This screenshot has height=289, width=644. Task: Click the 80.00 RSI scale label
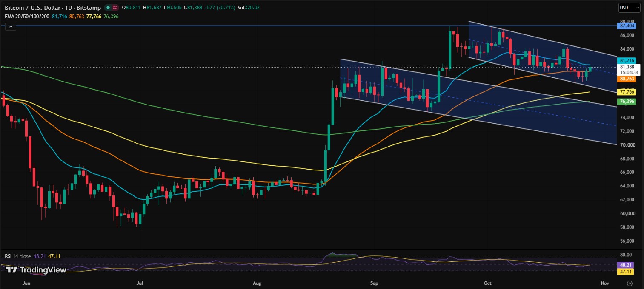(627, 255)
